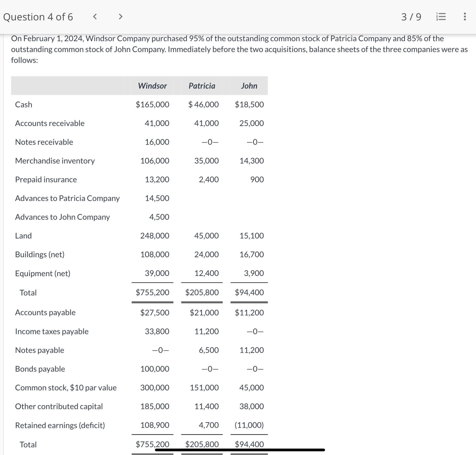Image resolution: width=476 pixels, height=455 pixels.
Task: Click the Advances to Patricia Company label
Action: (x=67, y=198)
